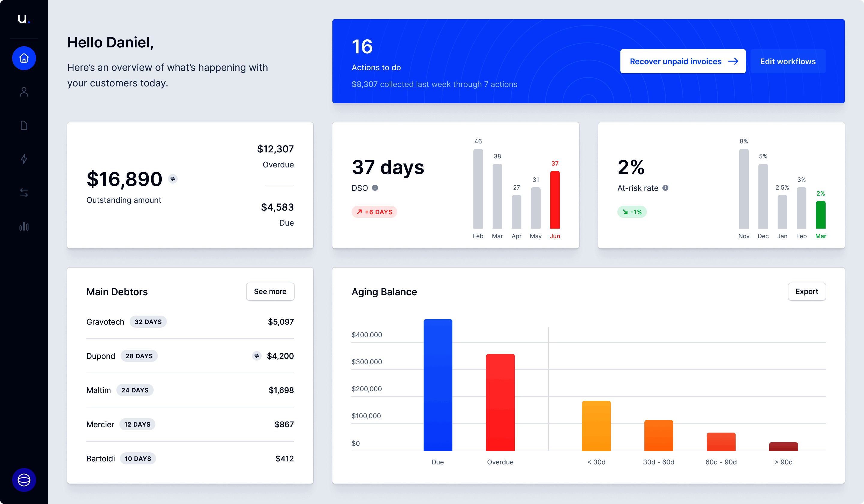Viewport: 864px width, 504px height.
Task: Click the info icon beside At-risk rate
Action: pyautogui.click(x=665, y=188)
